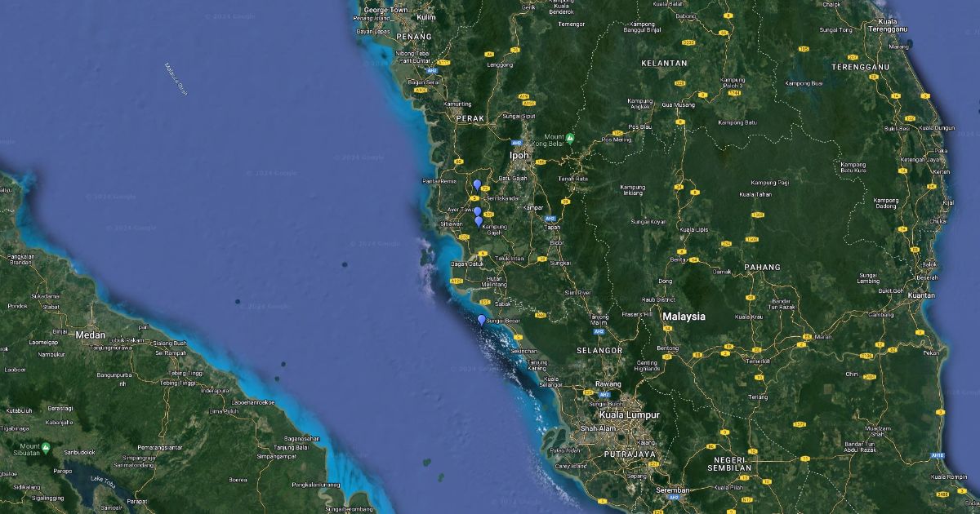980x514 pixels.
Task: Open the blue pin beside Ayer Tawar
Action: (477, 212)
